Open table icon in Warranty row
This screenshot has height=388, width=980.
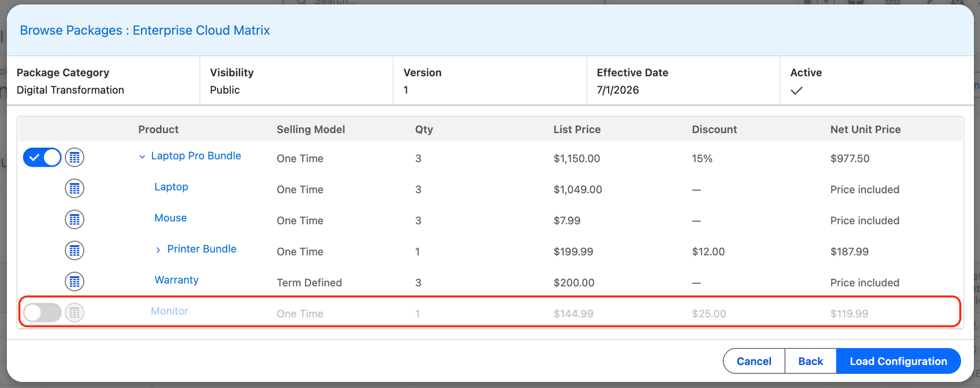[75, 282]
